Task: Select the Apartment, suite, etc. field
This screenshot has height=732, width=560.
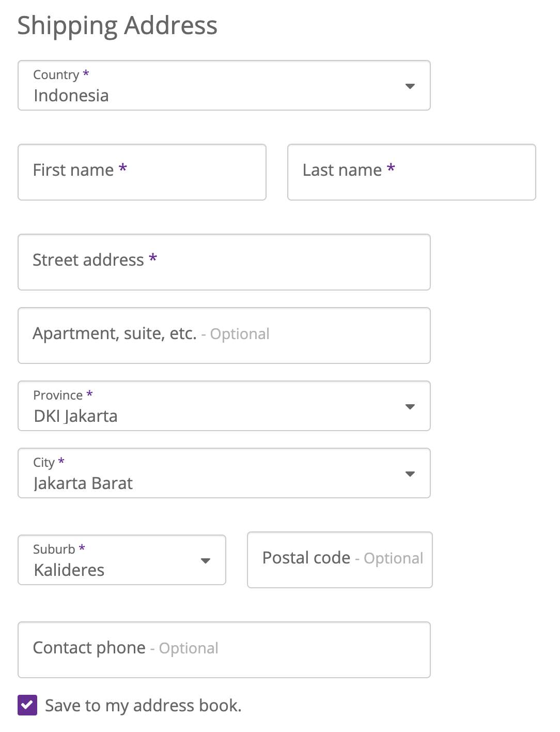Action: [x=224, y=335]
